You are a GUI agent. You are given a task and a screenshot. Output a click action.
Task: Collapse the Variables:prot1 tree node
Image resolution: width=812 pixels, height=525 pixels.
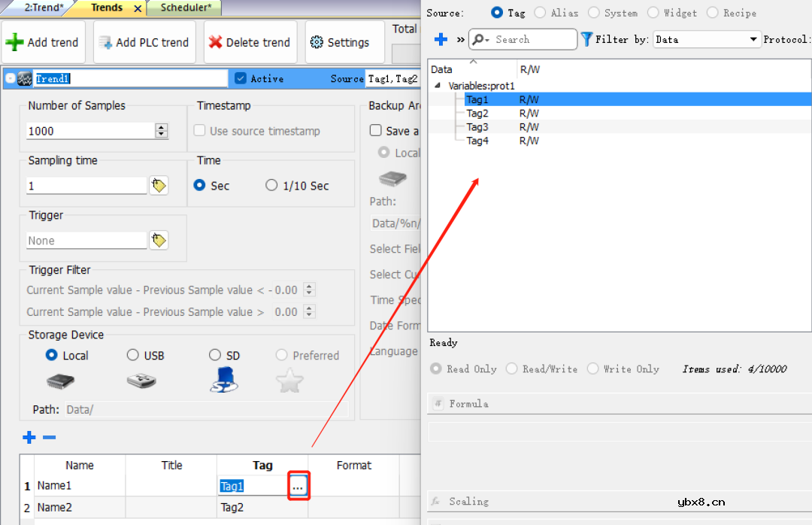pyautogui.click(x=438, y=86)
